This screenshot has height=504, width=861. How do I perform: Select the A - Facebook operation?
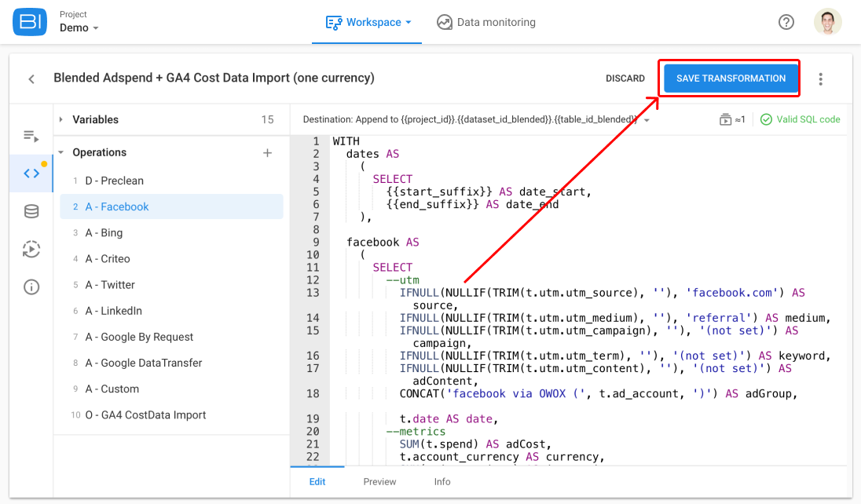pyautogui.click(x=171, y=206)
